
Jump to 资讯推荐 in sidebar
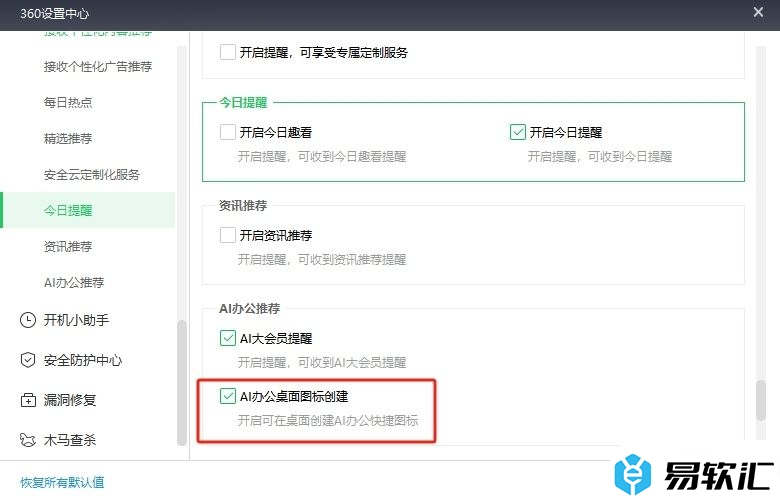tap(68, 246)
